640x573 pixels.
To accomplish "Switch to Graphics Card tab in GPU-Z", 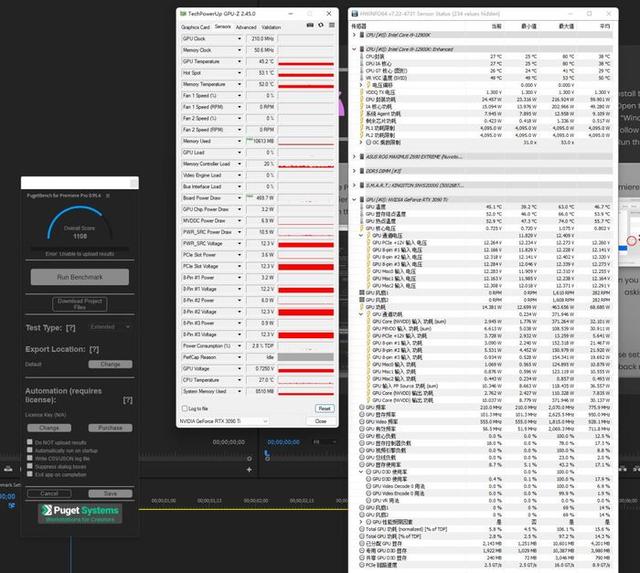I will (x=195, y=27).
